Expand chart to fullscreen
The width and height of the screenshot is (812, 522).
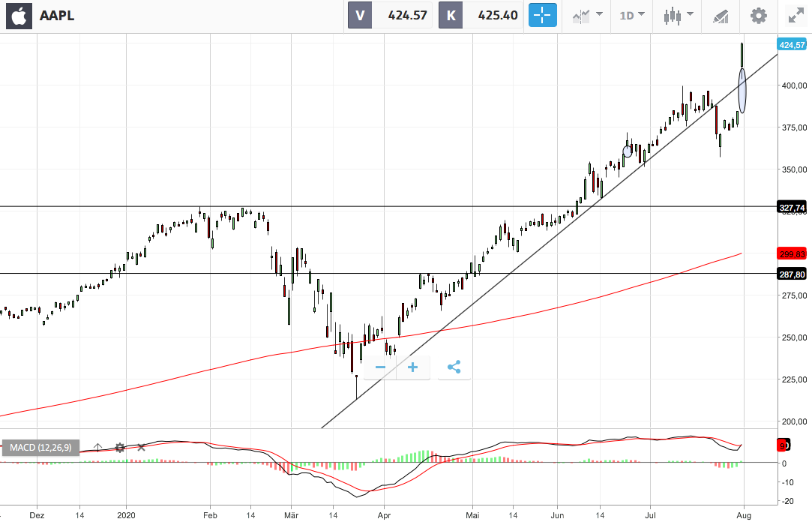[796, 16]
